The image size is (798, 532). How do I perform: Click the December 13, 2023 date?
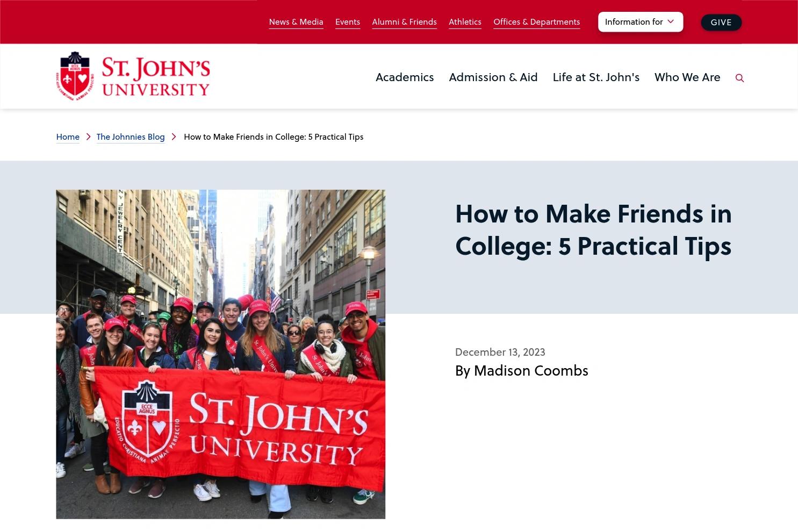pyautogui.click(x=500, y=352)
